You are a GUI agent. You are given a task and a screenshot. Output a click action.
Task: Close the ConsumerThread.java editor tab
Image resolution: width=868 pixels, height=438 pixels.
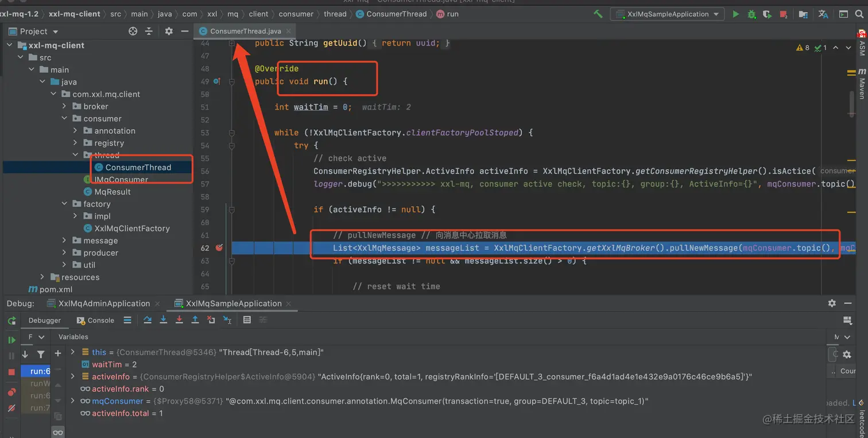288,31
